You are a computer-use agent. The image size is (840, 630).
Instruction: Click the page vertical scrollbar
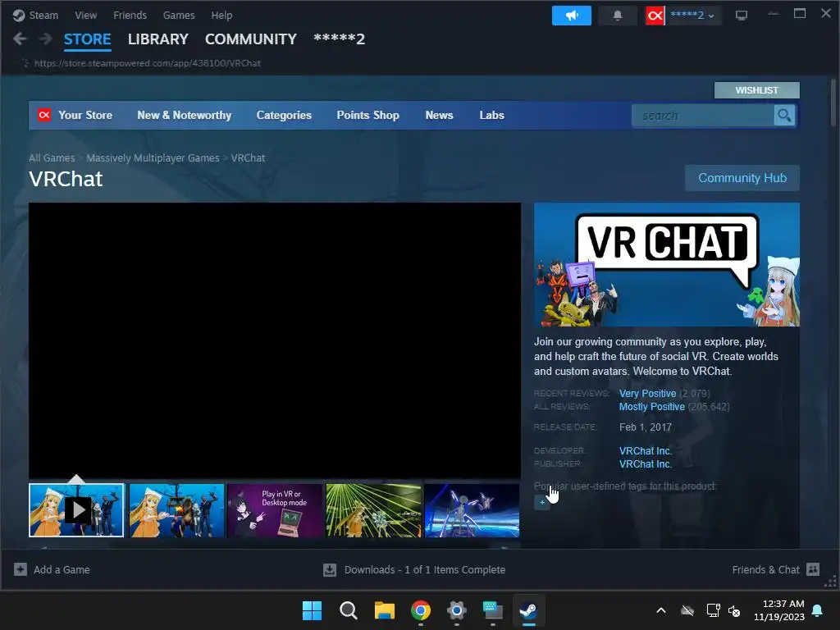(x=833, y=102)
